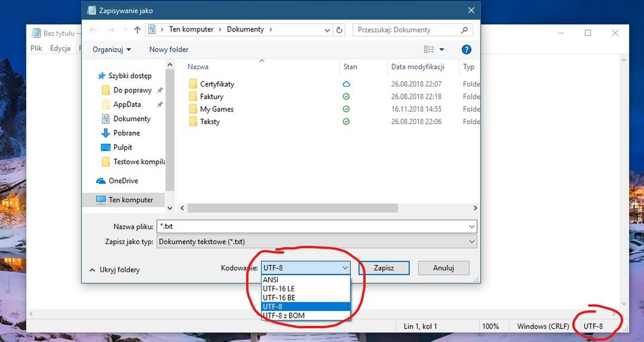
Task: Open the Zapisz jako typ combo box
Action: [x=317, y=242]
